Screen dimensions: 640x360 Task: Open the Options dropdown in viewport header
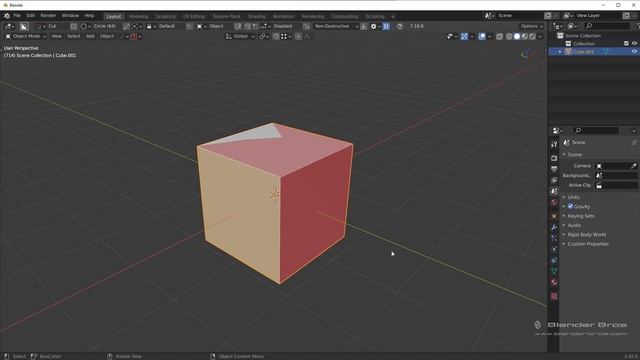pyautogui.click(x=531, y=26)
